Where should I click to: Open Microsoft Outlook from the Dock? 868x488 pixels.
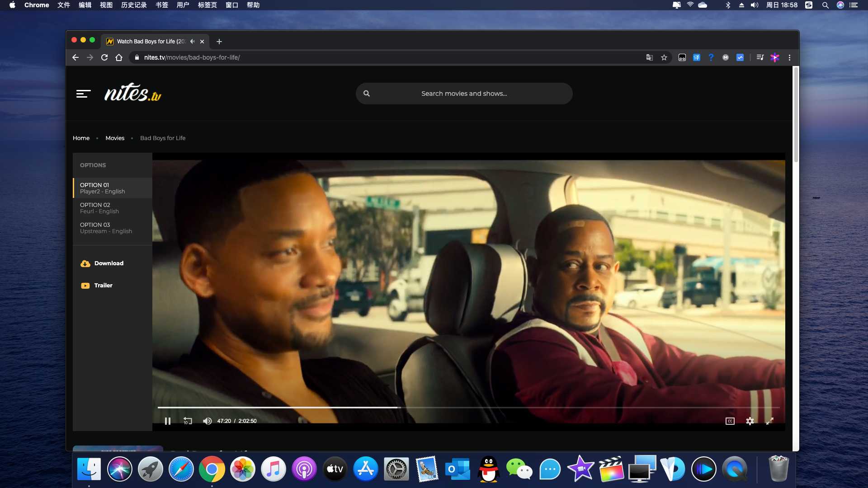[458, 469]
